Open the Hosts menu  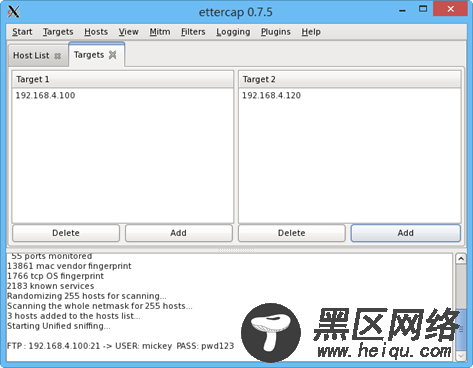[x=96, y=32]
